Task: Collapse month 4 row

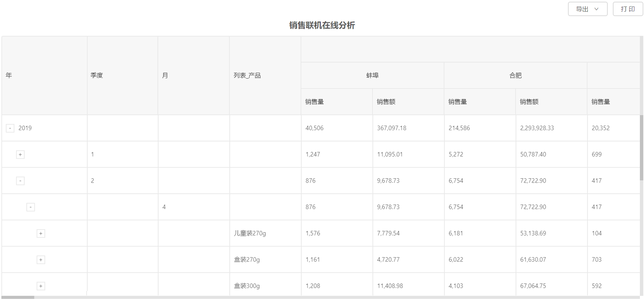Action: pos(31,207)
